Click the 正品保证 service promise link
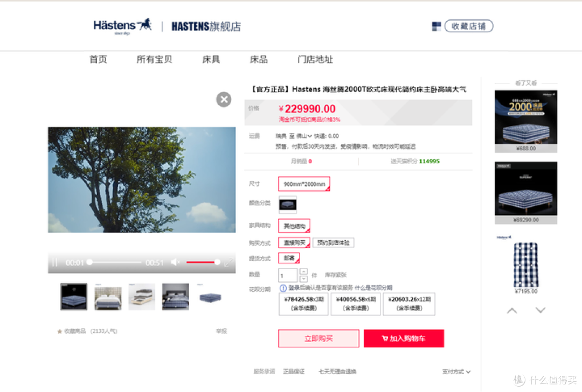582x392 pixels. (294, 372)
